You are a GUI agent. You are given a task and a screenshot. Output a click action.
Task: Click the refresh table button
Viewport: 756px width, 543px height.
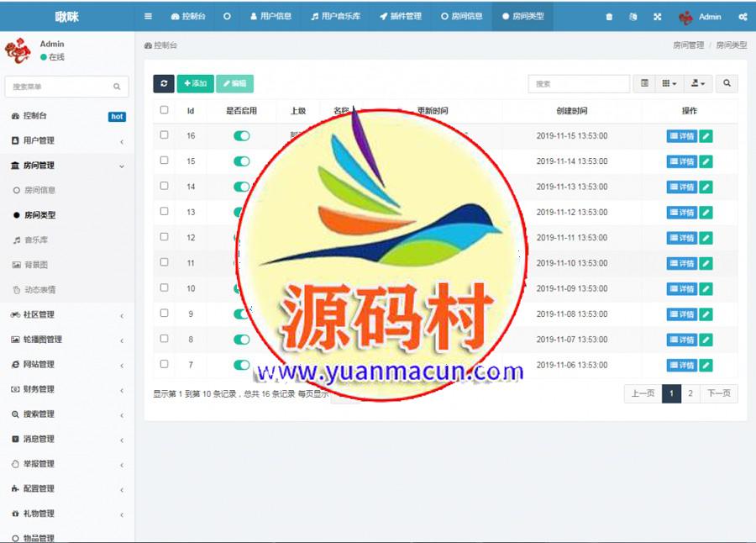point(163,83)
